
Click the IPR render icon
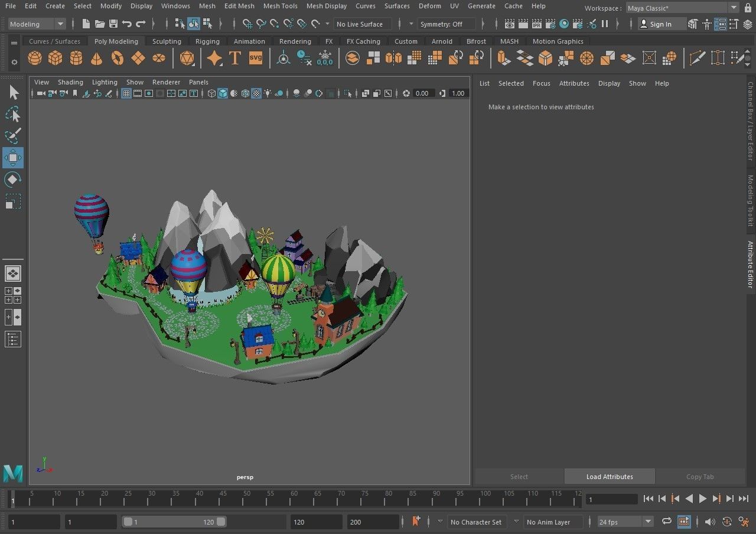(537, 24)
